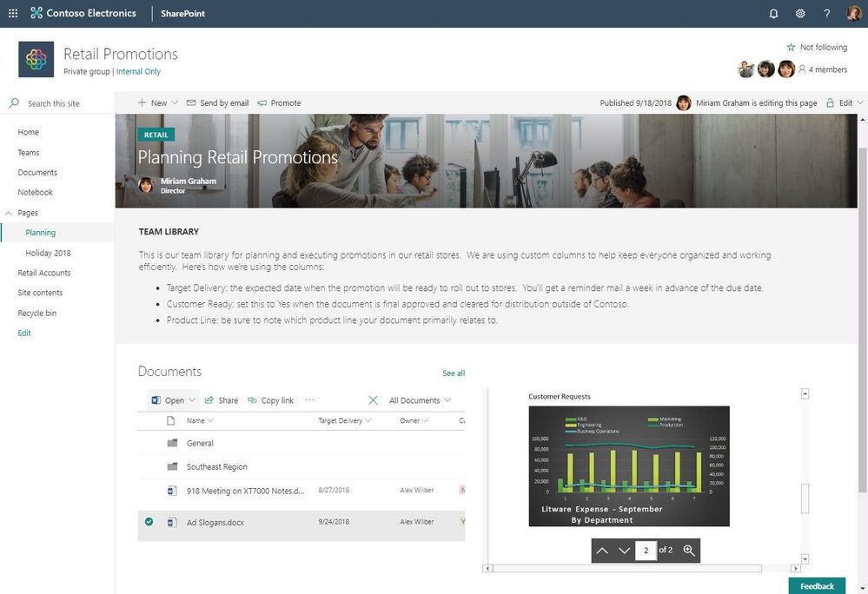Screen dimensions: 868x594
Task: Go to the previous page in viewer
Action: click(602, 551)
